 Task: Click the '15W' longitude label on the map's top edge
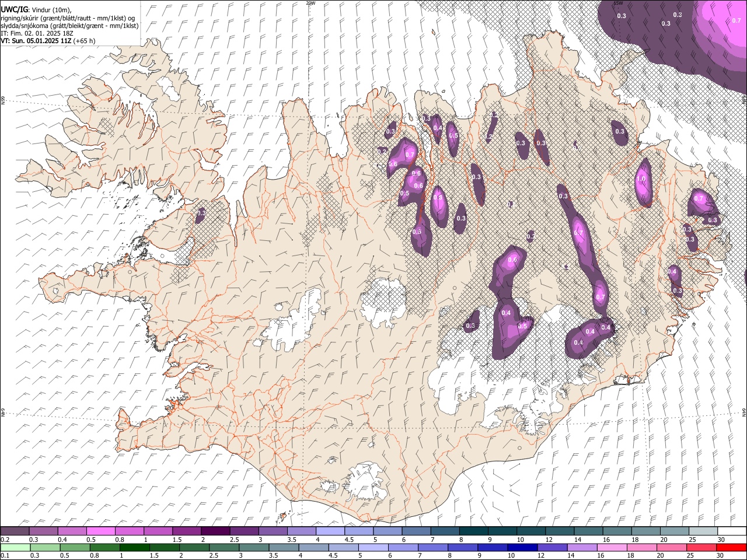pyautogui.click(x=618, y=3)
